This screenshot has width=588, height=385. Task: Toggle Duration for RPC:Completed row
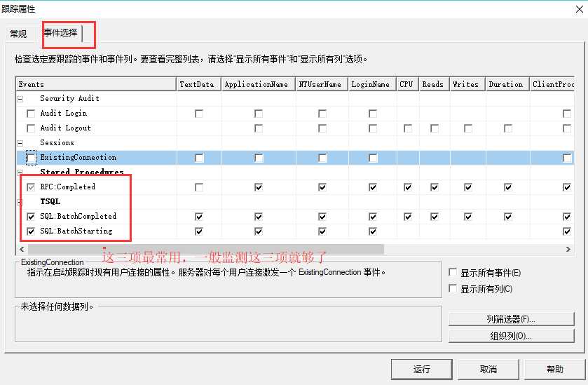(x=507, y=187)
